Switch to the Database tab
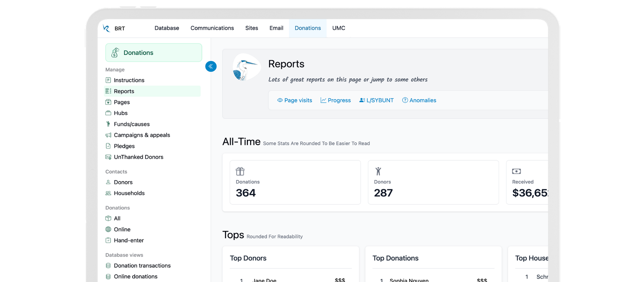This screenshot has width=644, height=282. coord(167,28)
